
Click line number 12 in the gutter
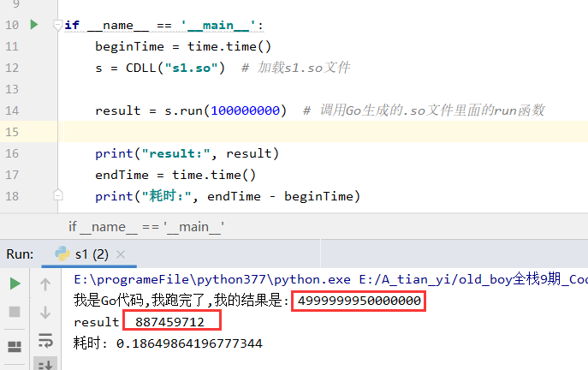(12, 68)
